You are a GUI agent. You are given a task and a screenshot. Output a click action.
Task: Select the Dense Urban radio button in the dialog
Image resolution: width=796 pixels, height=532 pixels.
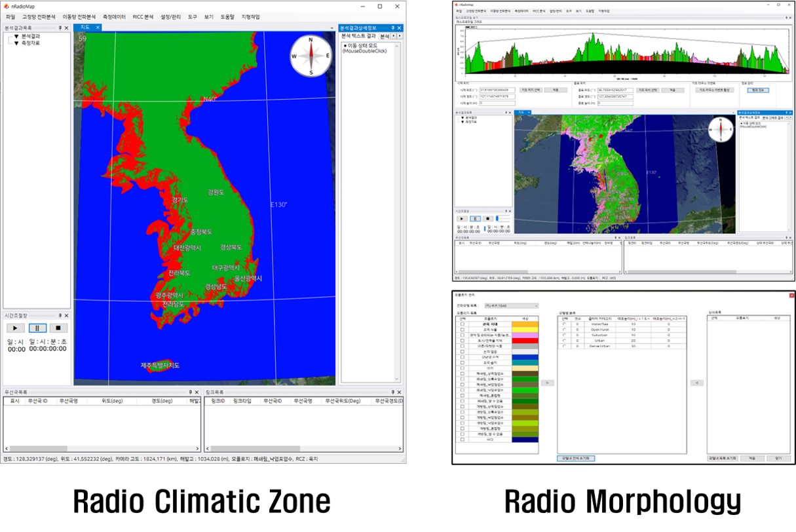coord(565,346)
